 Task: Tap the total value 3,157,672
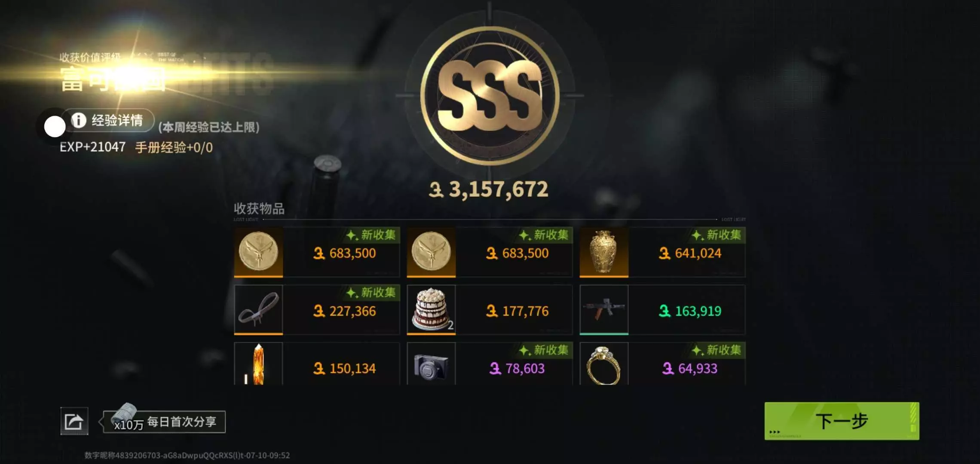489,189
